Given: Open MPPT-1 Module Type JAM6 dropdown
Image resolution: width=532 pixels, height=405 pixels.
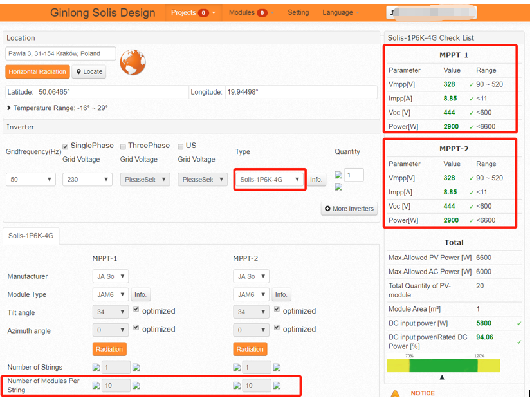Looking at the screenshot, I should [x=111, y=294].
